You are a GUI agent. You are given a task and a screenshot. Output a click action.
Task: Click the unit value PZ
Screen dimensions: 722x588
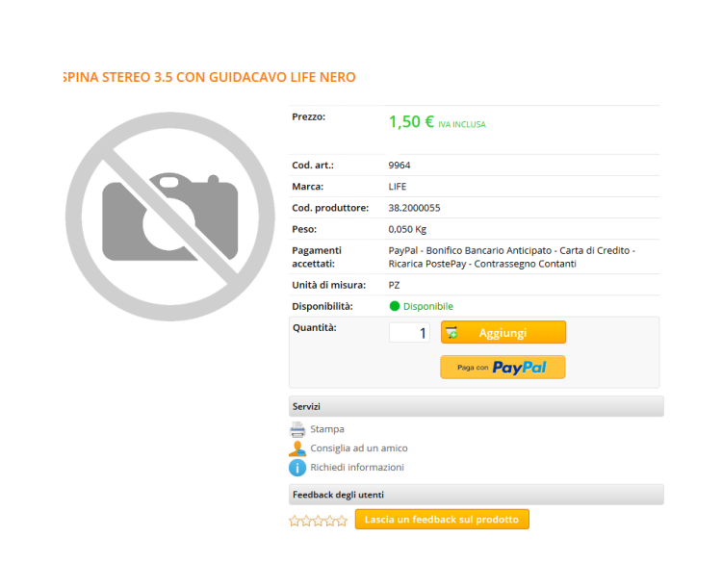click(394, 286)
